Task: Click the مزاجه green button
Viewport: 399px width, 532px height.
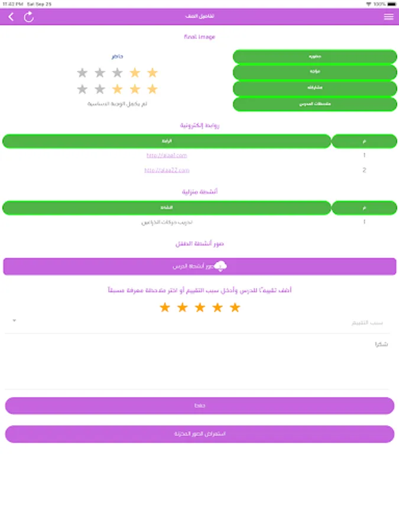Action: (314, 72)
